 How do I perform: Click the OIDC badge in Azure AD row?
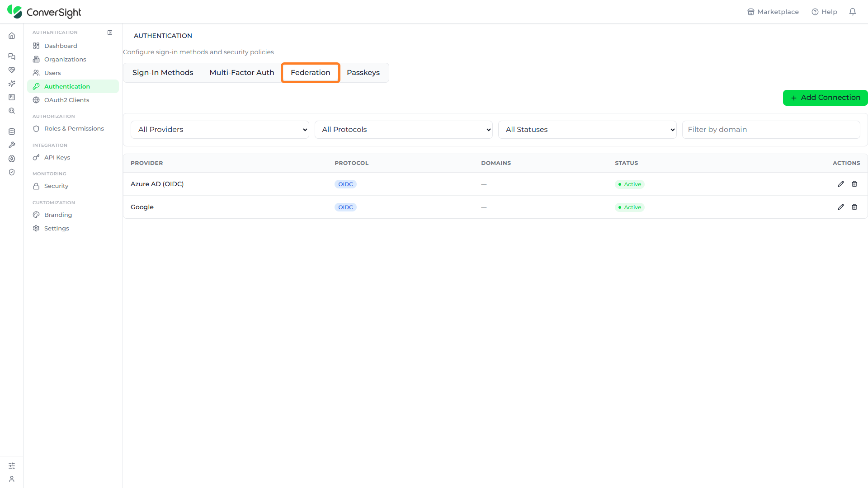click(345, 184)
